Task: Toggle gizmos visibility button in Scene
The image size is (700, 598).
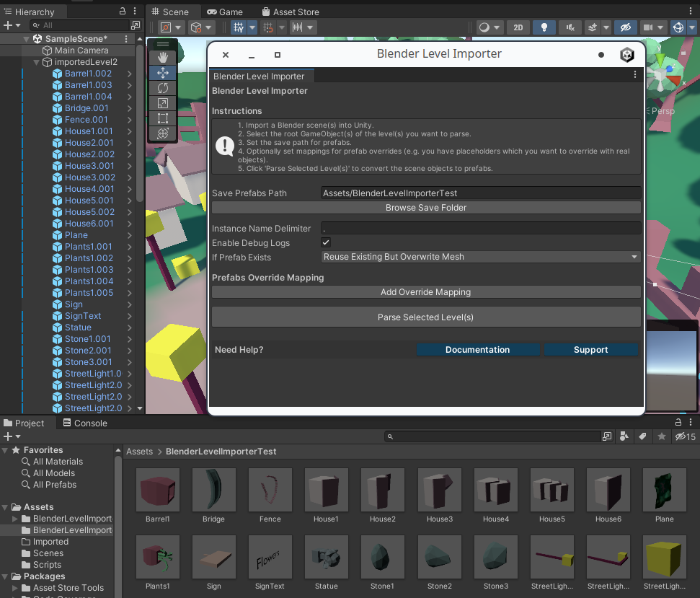Action: 678,27
